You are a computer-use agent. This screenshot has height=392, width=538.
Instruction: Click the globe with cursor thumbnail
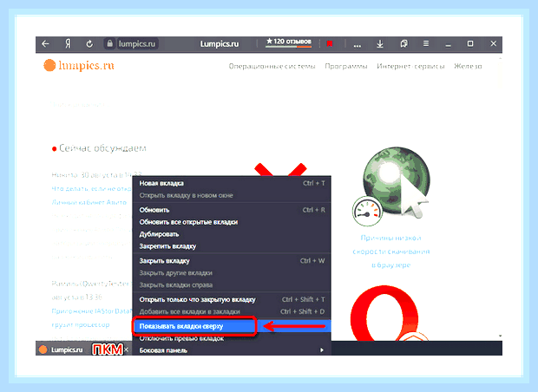[391, 187]
